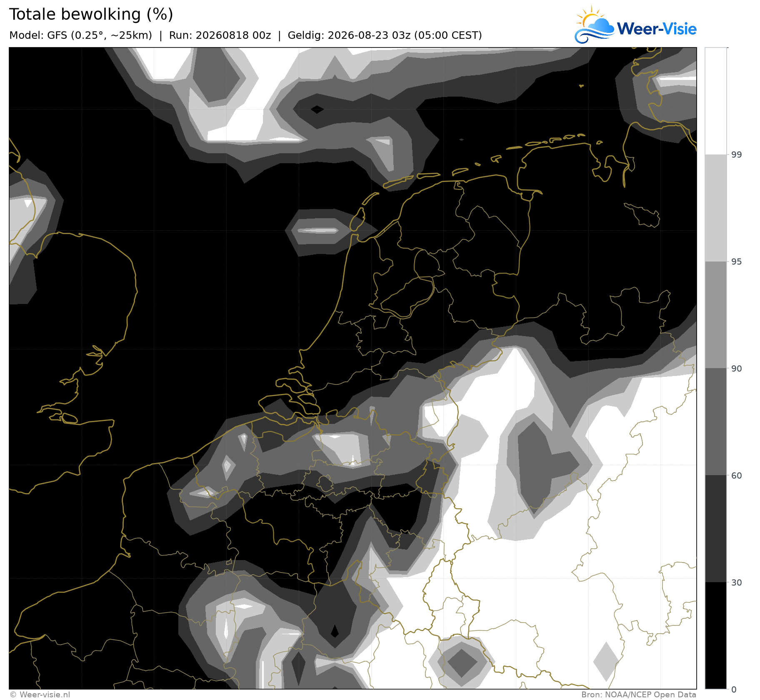The height and width of the screenshot is (700, 760).
Task: Click the Weer-Visie sun and cloud logo
Action: (x=595, y=25)
